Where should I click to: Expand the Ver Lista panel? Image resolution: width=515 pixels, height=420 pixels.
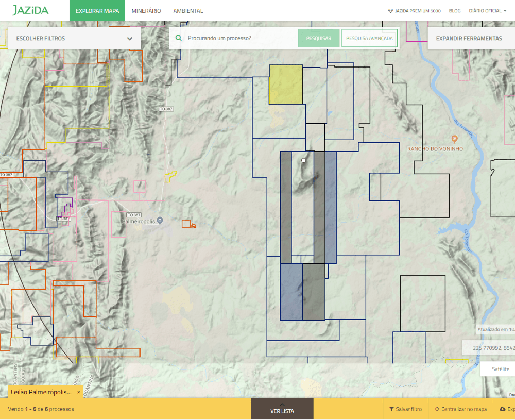coord(282,409)
